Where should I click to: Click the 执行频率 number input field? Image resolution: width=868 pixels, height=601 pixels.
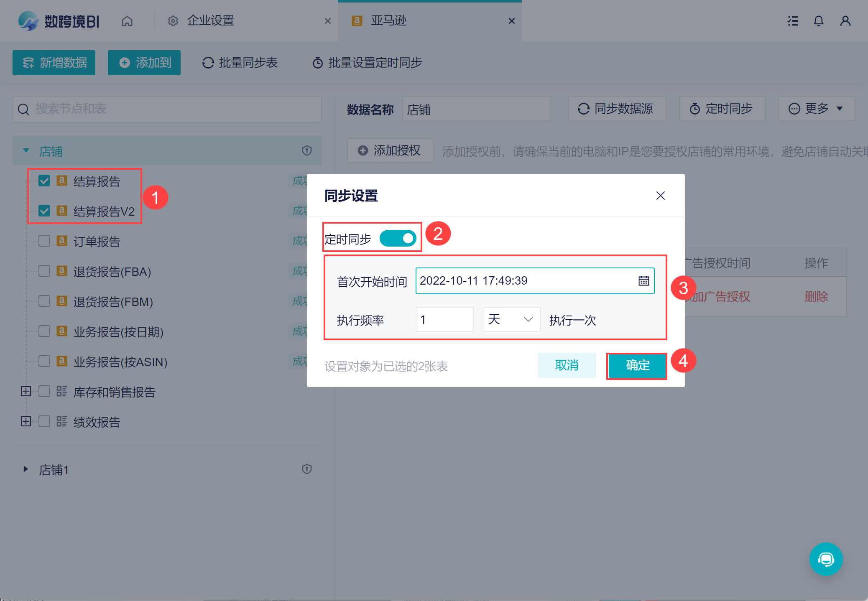(444, 320)
